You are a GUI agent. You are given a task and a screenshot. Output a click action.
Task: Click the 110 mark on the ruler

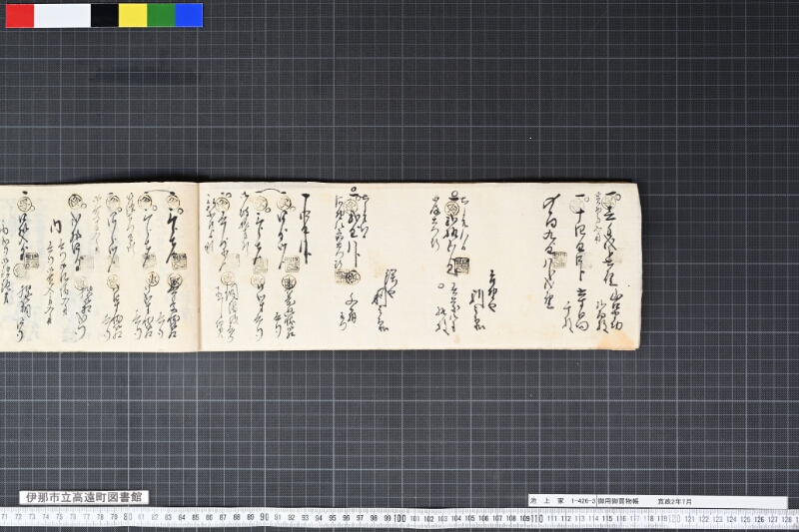536,519
